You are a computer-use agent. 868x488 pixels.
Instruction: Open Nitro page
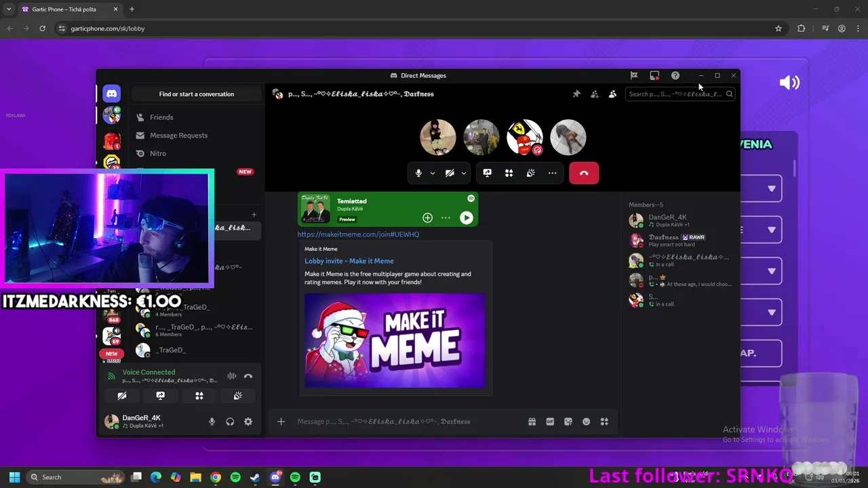click(197, 154)
